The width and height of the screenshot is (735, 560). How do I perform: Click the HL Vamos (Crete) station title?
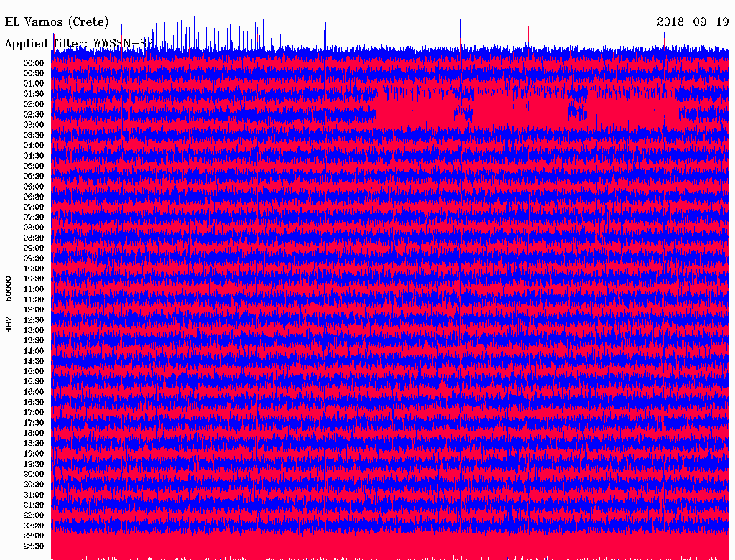(x=57, y=22)
